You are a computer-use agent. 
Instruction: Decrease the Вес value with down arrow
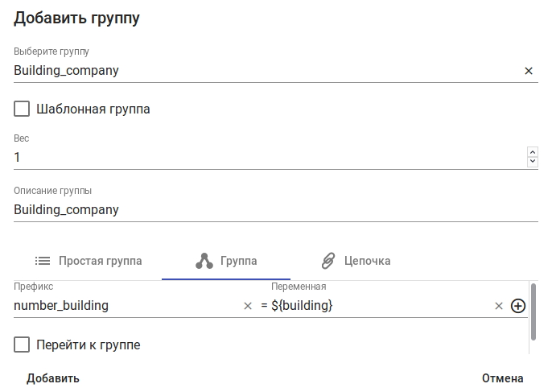(x=532, y=162)
